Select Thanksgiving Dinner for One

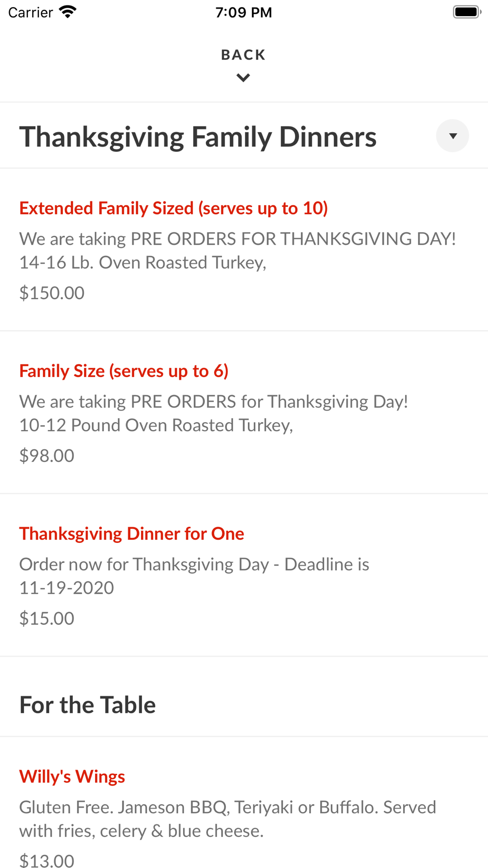pyautogui.click(x=131, y=534)
